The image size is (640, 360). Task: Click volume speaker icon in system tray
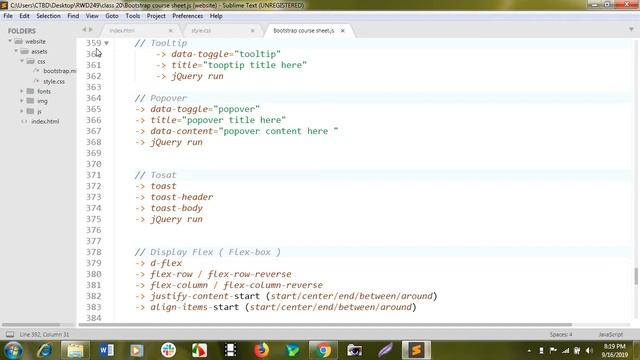[589, 350]
